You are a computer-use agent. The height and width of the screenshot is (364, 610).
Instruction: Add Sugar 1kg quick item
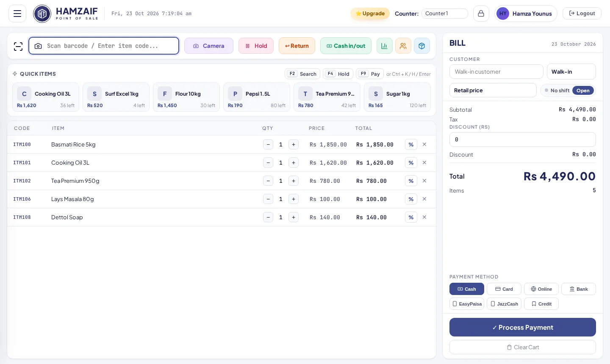coord(397,97)
